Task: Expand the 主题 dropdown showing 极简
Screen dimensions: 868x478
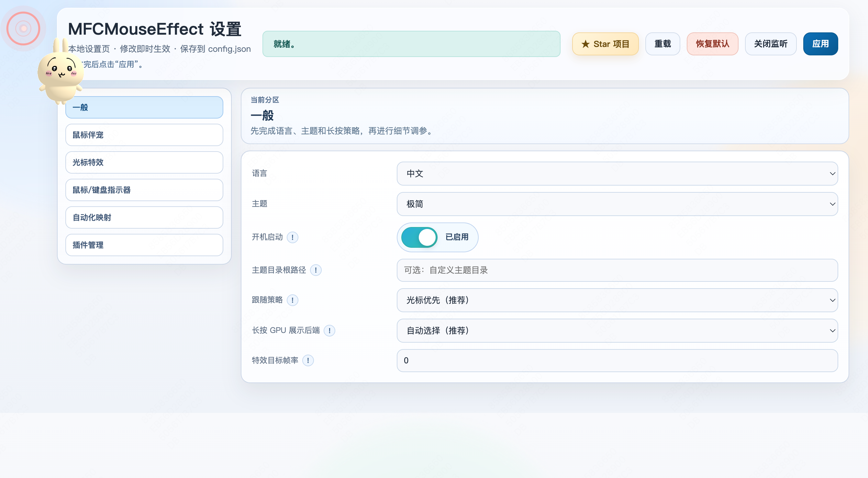Action: (617, 204)
